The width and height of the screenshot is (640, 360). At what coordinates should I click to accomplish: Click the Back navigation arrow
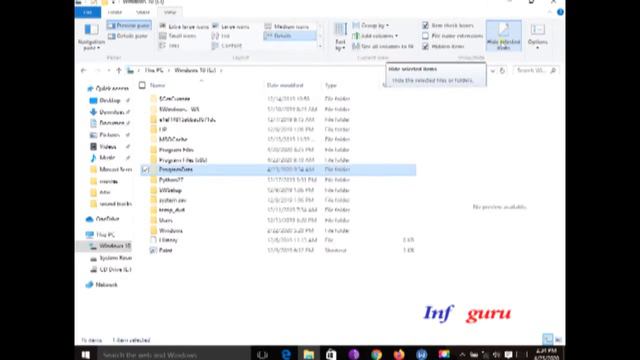[x=84, y=70]
